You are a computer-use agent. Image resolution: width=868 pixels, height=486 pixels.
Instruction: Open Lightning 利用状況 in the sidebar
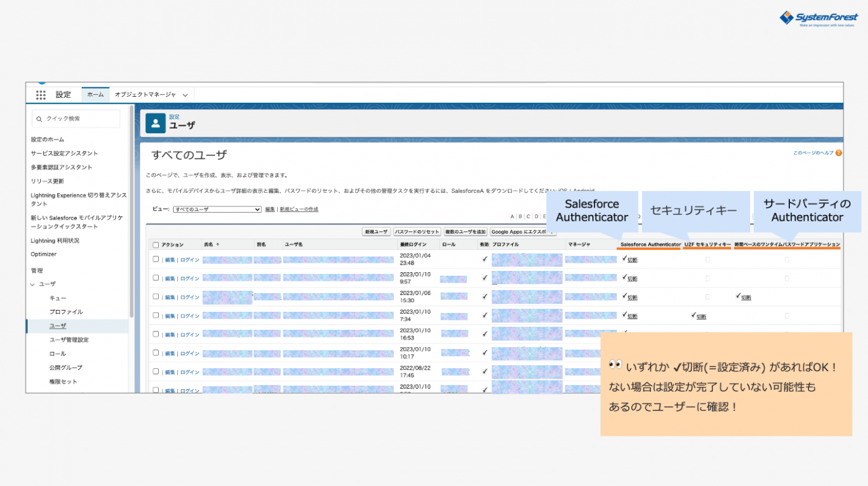click(55, 241)
